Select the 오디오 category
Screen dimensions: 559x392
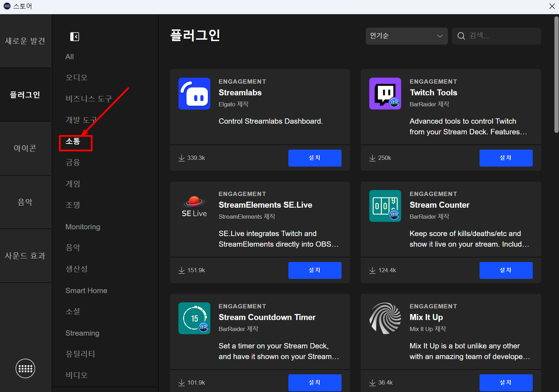(77, 78)
